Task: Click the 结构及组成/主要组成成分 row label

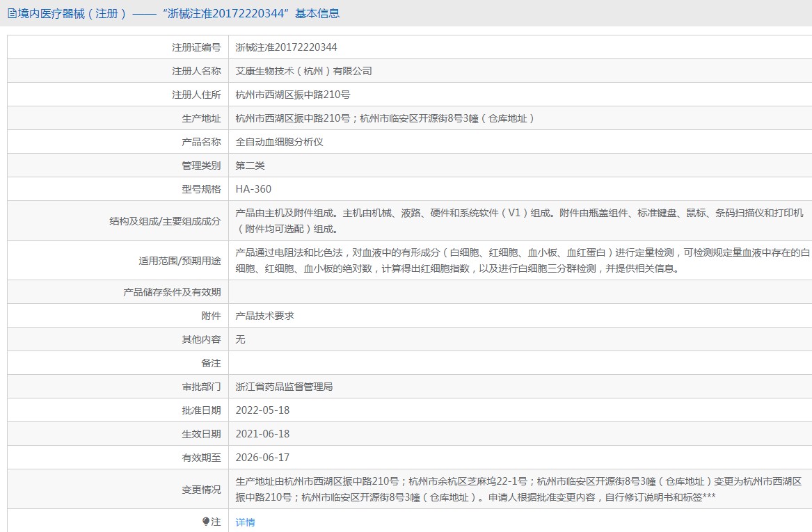Action: click(x=165, y=221)
